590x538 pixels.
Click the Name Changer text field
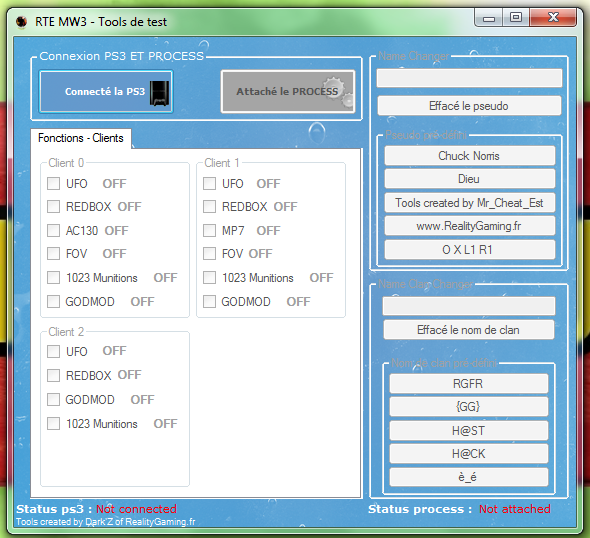469,78
